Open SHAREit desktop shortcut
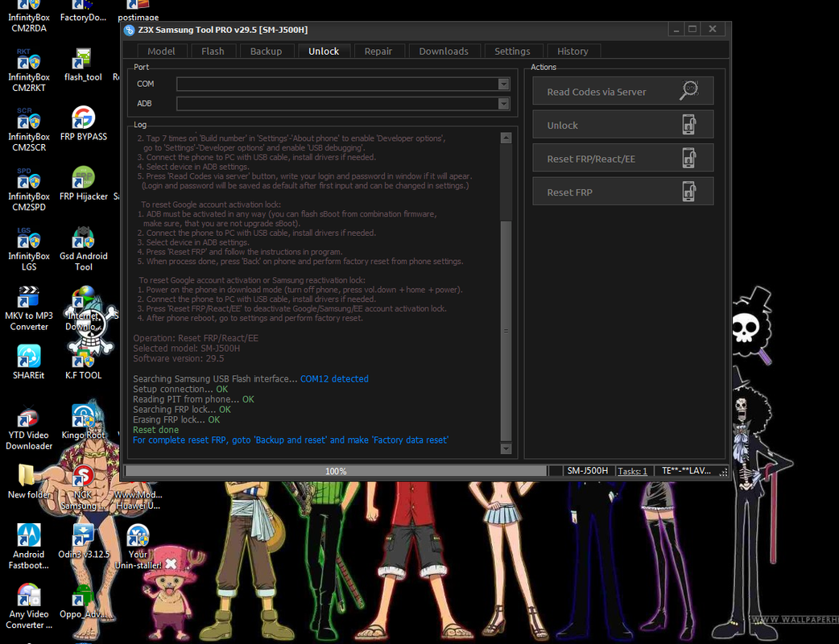 coord(29,362)
